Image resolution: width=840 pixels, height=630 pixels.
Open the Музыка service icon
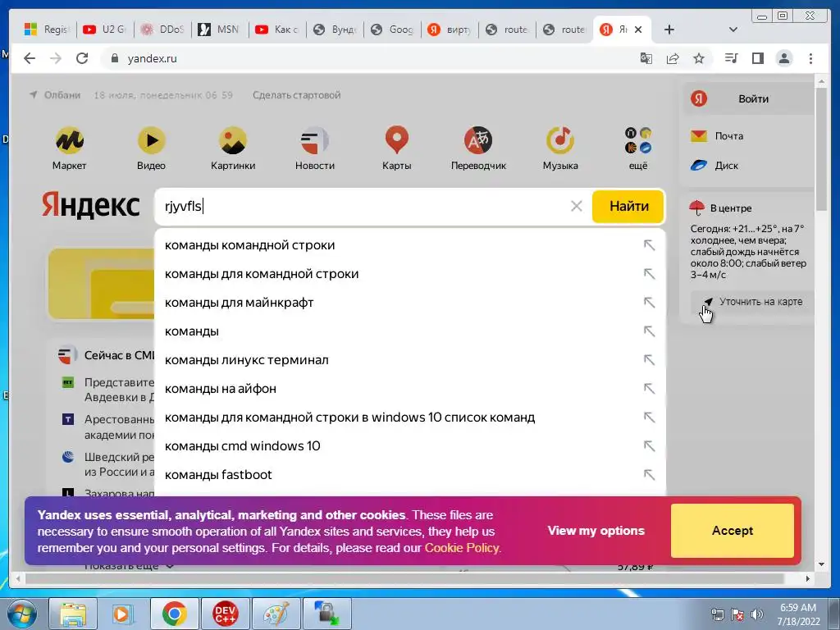click(x=559, y=141)
